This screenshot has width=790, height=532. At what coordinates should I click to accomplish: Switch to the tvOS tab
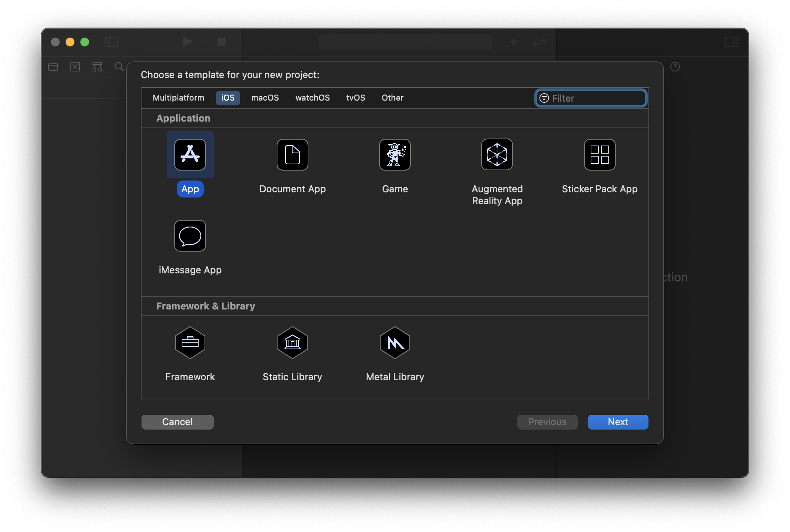(356, 98)
